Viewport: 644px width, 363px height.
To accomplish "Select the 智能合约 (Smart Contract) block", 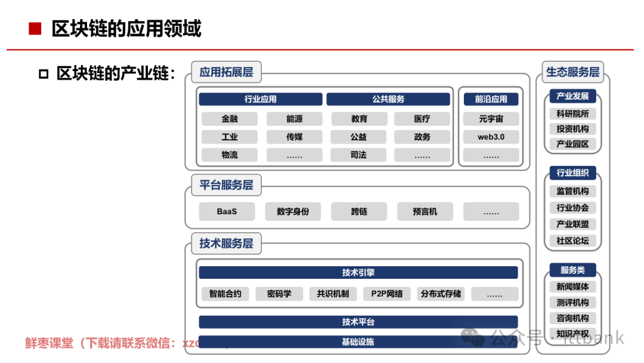I will [225, 293].
